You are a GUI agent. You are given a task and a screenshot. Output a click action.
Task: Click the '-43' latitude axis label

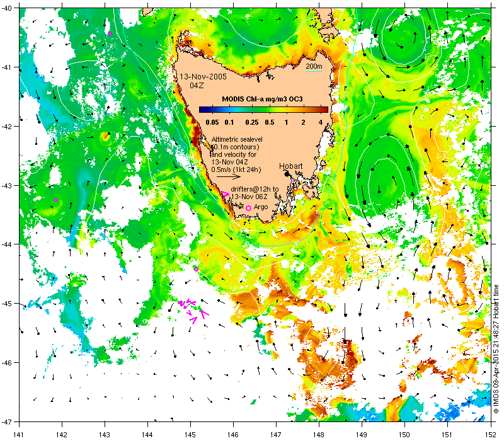tap(8, 185)
